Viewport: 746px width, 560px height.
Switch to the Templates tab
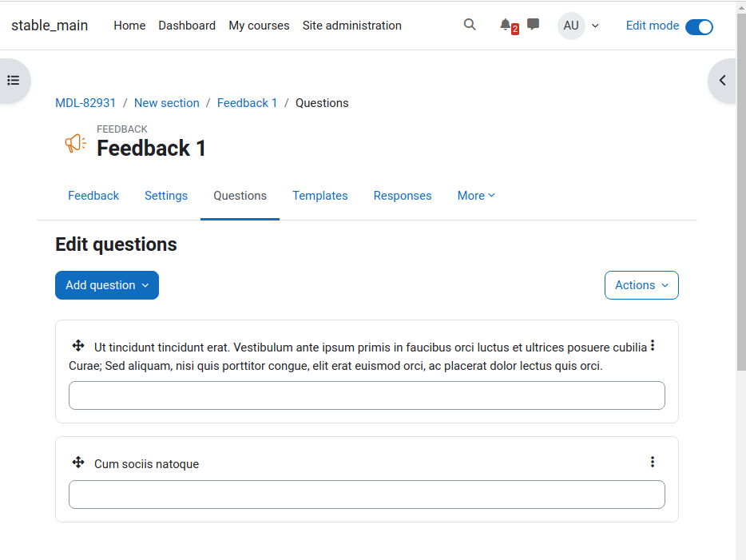[x=320, y=196]
